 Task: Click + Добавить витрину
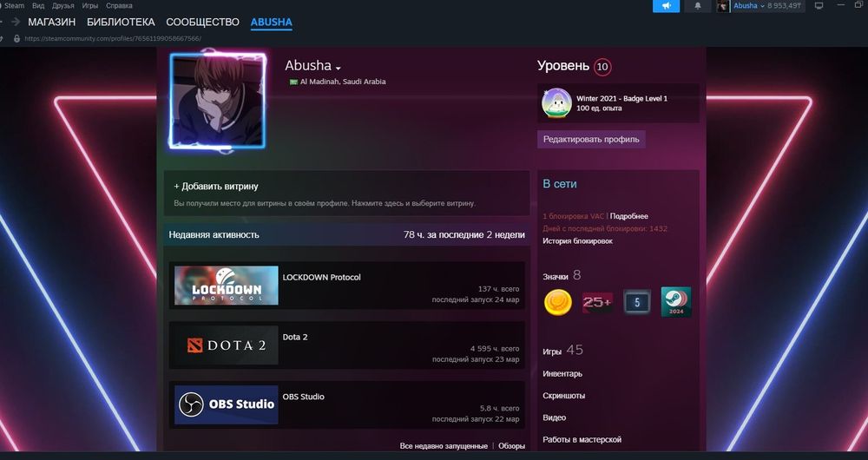[216, 187]
